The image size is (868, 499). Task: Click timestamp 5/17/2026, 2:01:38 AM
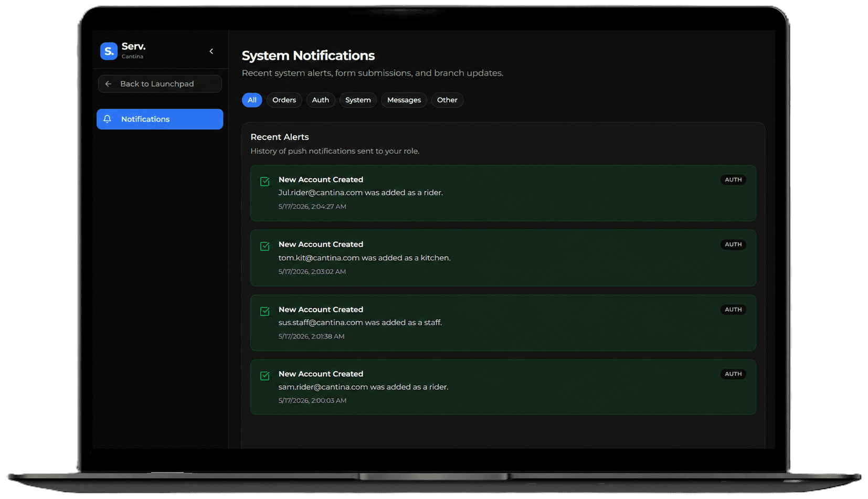tap(311, 336)
